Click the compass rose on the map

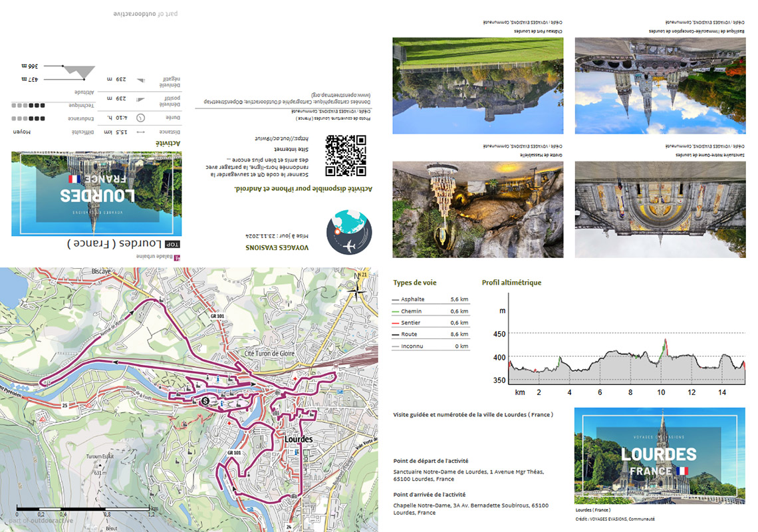click(358, 291)
